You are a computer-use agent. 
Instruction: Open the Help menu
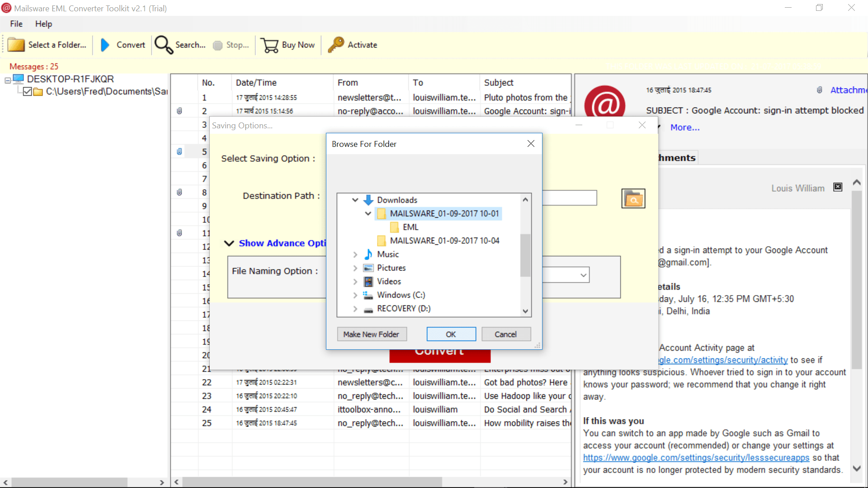[x=43, y=24]
